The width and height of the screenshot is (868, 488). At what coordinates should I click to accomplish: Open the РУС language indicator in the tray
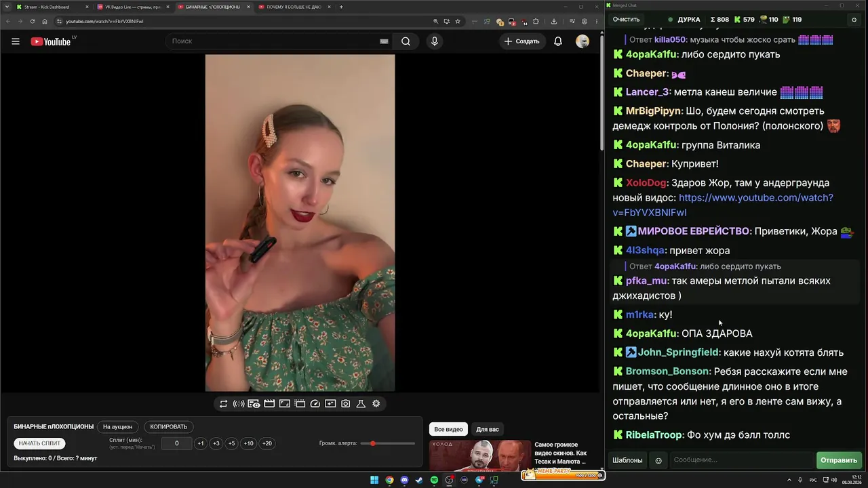813,481
